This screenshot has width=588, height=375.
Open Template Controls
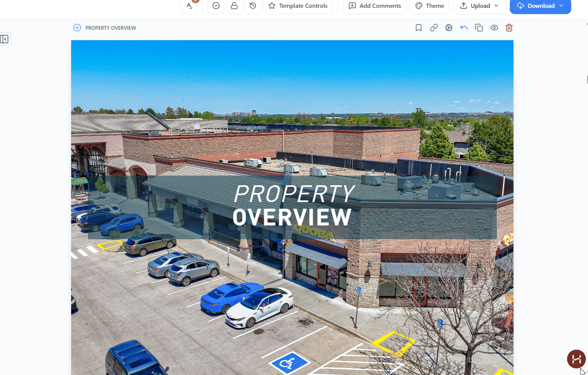click(298, 6)
